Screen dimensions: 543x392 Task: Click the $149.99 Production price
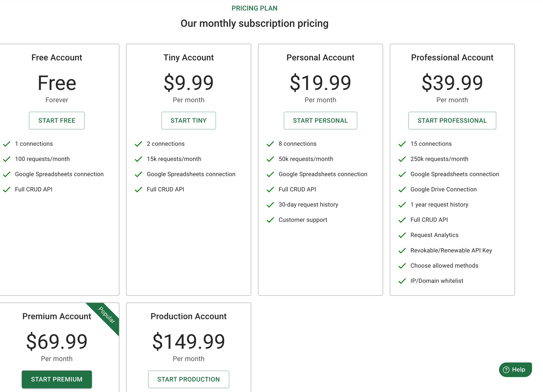coord(188,342)
